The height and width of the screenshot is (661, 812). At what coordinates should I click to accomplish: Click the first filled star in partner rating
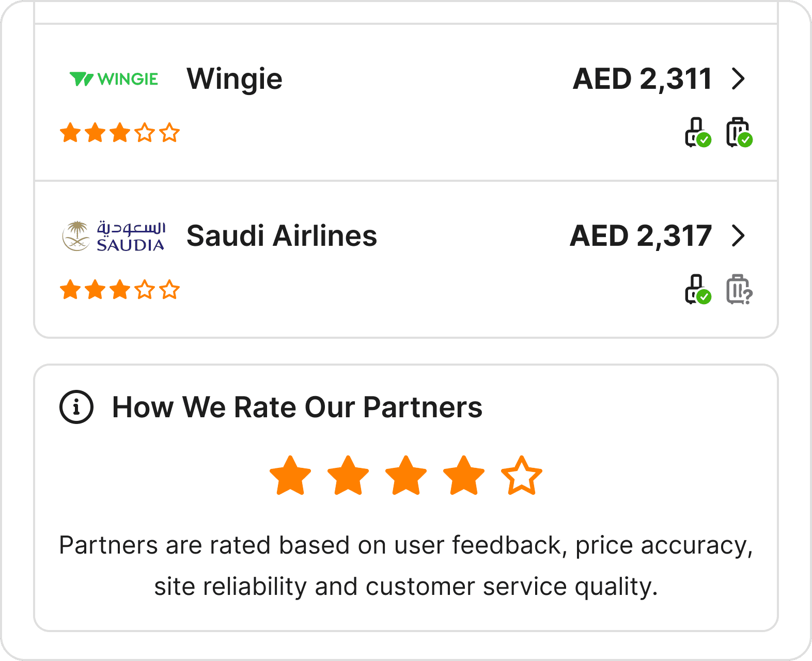290,476
